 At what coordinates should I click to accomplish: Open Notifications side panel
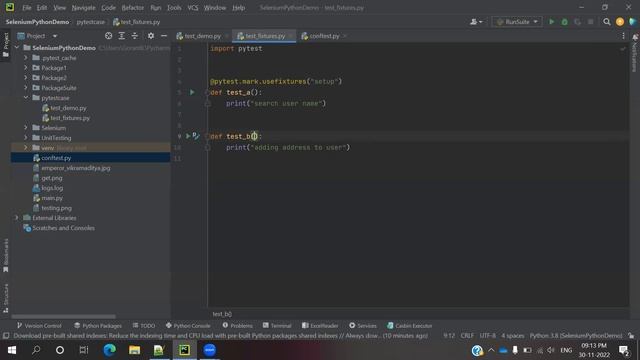[635, 53]
